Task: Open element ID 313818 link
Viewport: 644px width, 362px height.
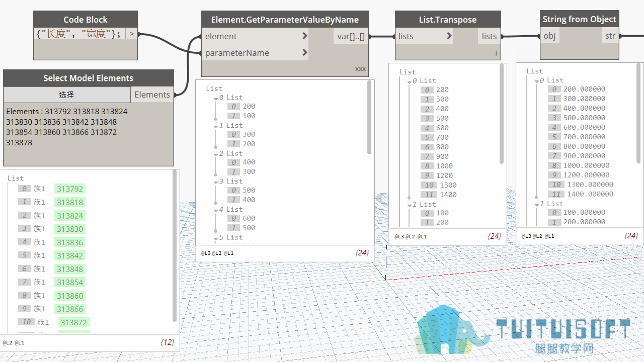Action: tap(70, 202)
